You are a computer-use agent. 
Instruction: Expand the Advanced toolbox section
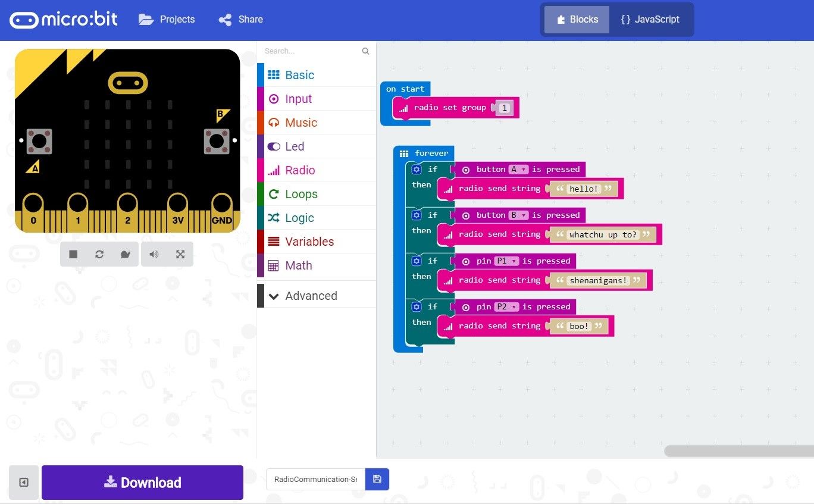311,295
